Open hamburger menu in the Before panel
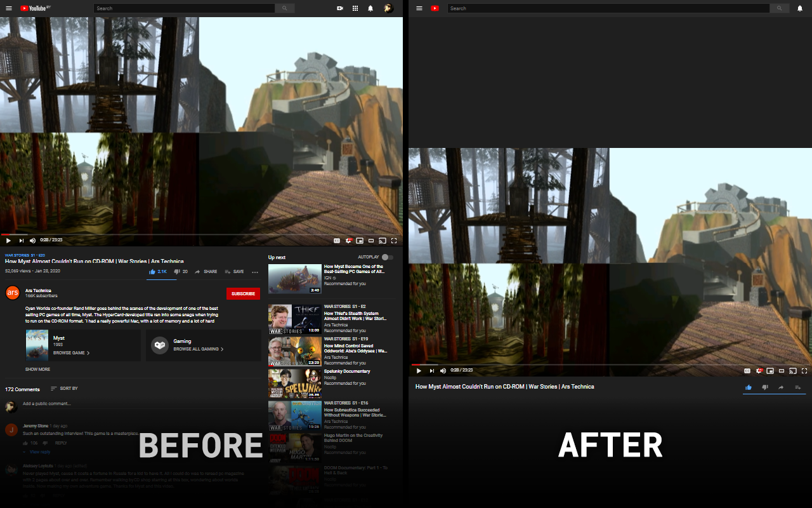The image size is (812, 508). click(9, 8)
